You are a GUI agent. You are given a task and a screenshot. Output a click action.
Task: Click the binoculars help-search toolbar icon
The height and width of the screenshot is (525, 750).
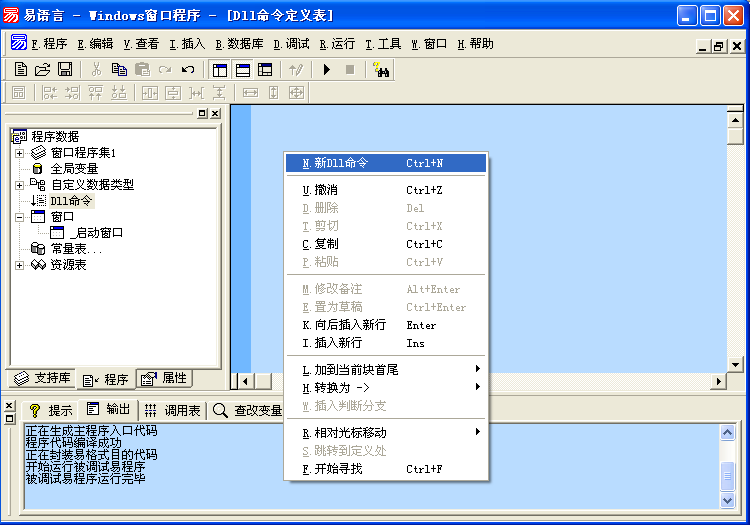(x=381, y=70)
